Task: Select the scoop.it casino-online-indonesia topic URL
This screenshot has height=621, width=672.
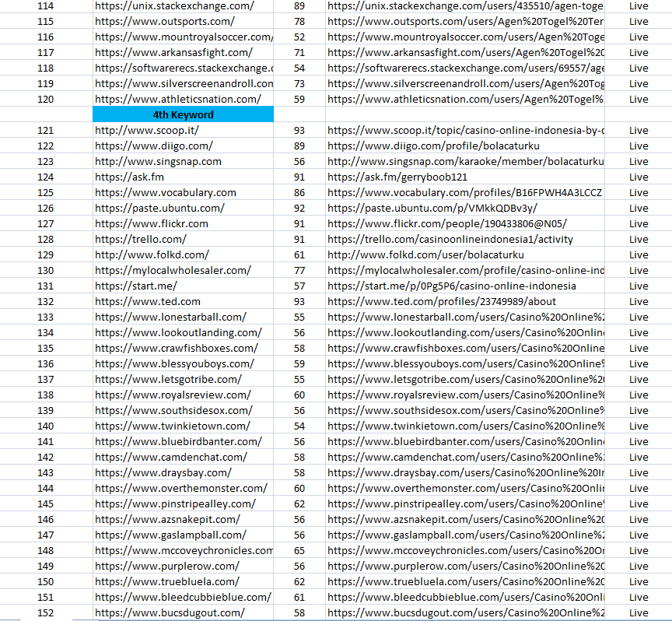Action: pyautogui.click(x=465, y=131)
